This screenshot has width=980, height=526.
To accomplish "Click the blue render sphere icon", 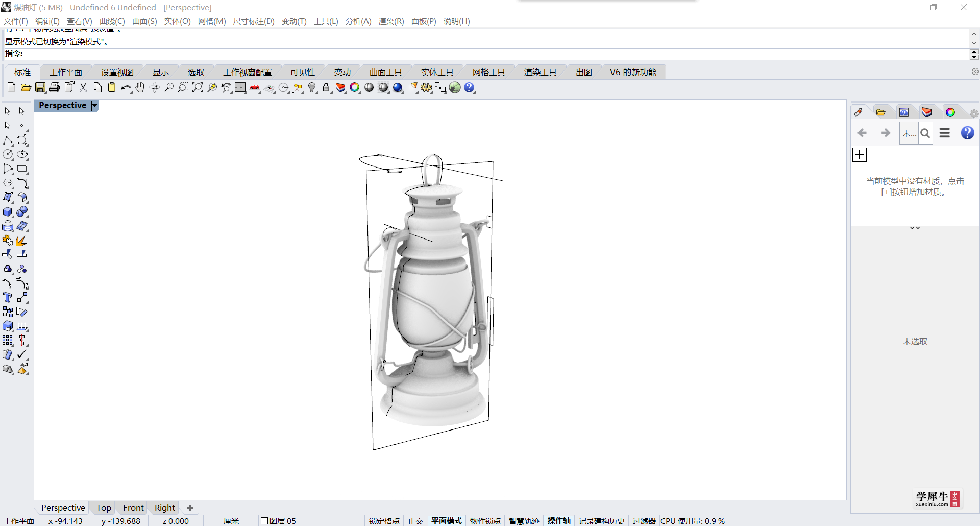I will click(398, 88).
